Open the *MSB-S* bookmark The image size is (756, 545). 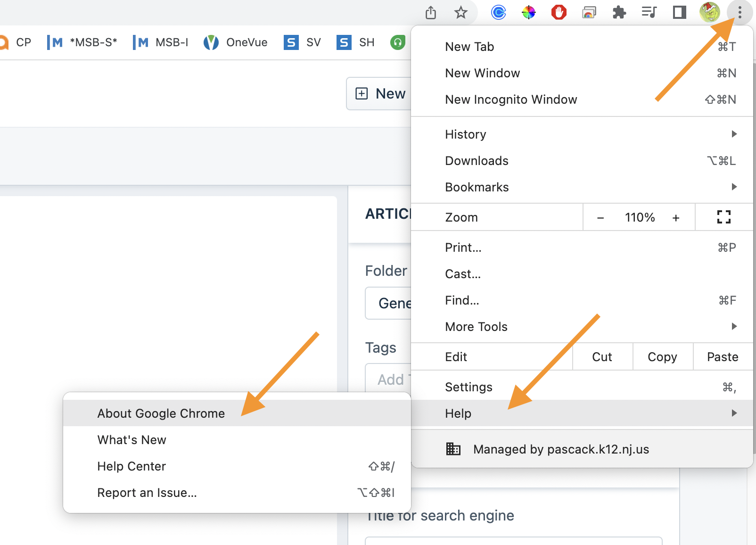[x=82, y=42]
